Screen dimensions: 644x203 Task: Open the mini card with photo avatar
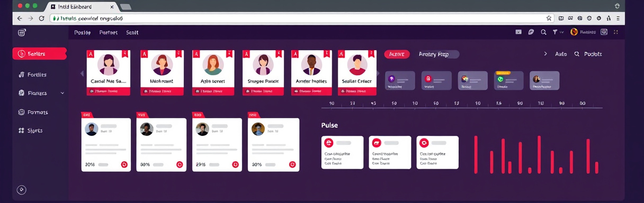(x=544, y=80)
